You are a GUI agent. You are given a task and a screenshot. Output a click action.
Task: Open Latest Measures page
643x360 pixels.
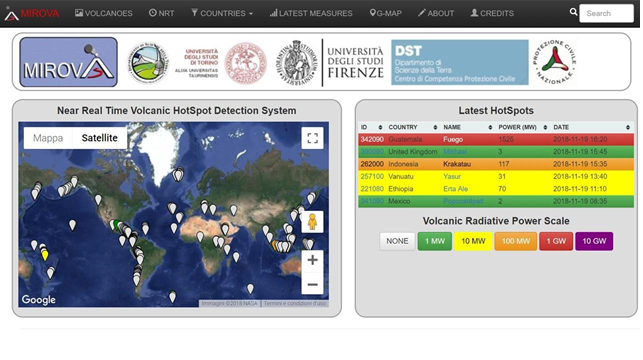pos(311,14)
